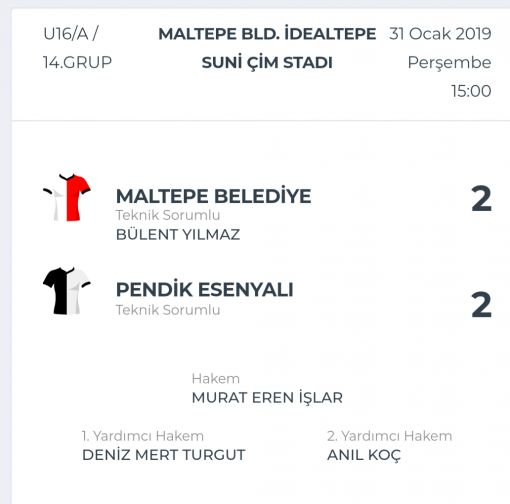This screenshot has height=504, width=510.
Task: Click the match date 31 Ocak 2019
Action: click(x=440, y=34)
